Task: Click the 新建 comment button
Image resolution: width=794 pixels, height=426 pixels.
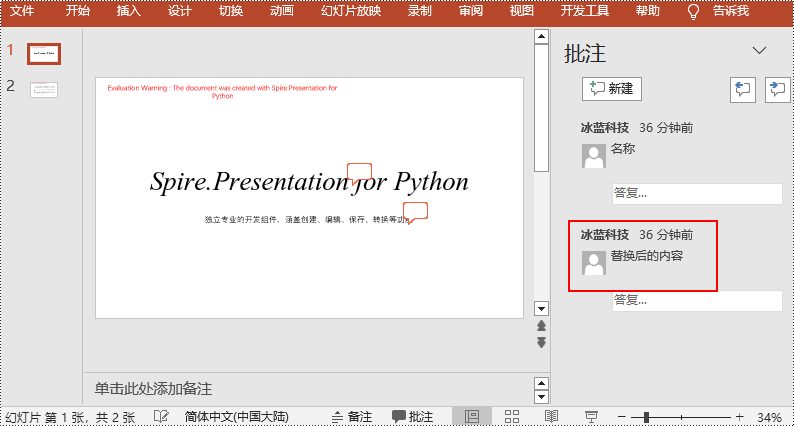Action: 612,89
